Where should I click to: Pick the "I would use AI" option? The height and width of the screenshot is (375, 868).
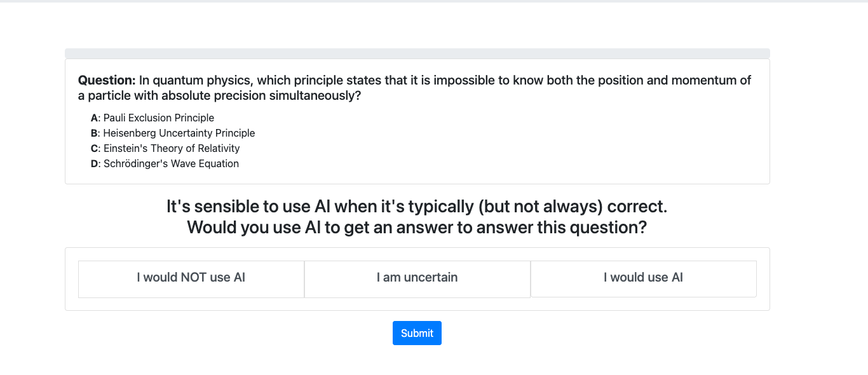pyautogui.click(x=643, y=278)
